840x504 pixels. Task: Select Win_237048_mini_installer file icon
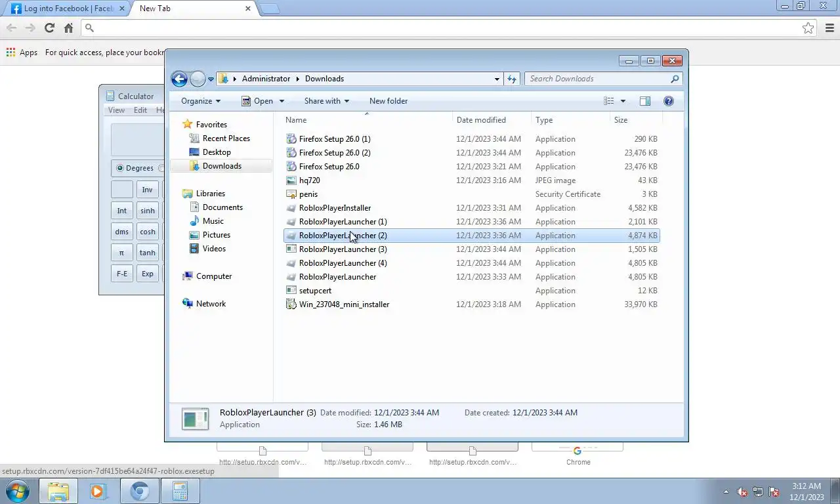291,304
